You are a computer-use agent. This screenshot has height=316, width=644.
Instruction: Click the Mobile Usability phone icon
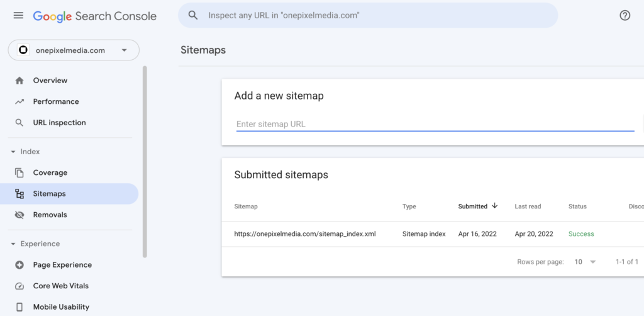coord(19,307)
